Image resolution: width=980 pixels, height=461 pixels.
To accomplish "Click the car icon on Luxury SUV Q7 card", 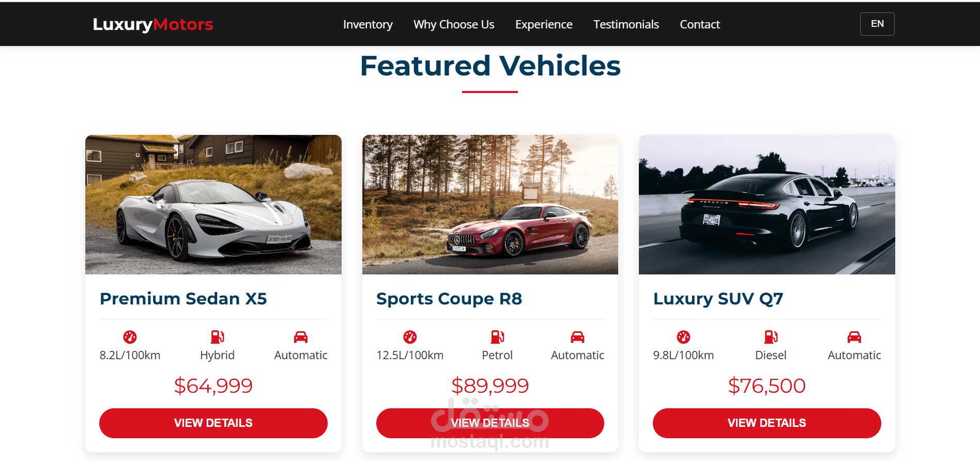I will 854,337.
